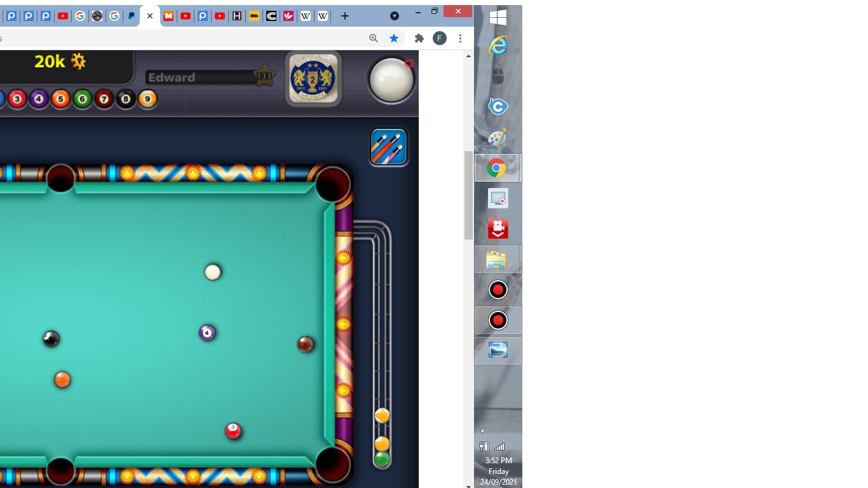868x488 pixels.
Task: Click the purple 4 ball indicator
Action: tap(39, 99)
